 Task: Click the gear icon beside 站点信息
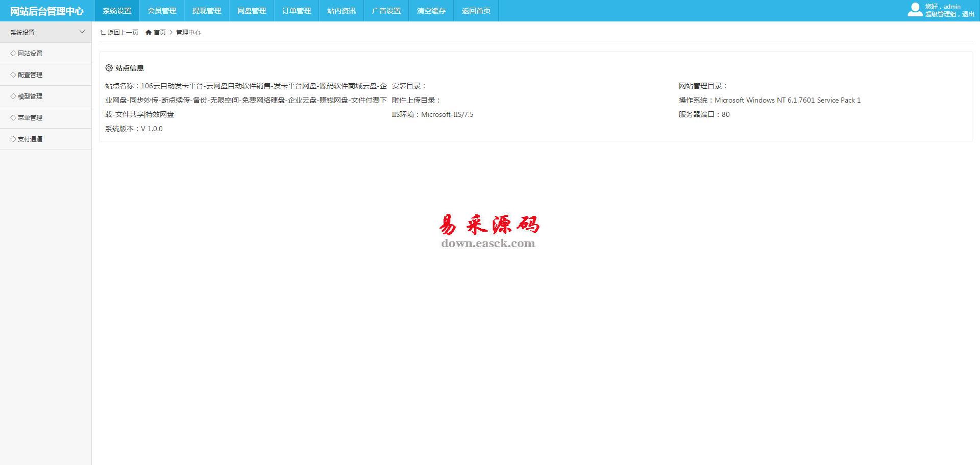(x=109, y=68)
